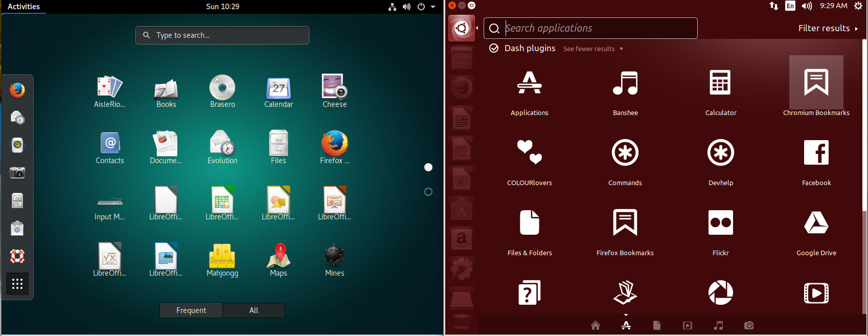Focus the Search applications field
Viewport: 868px width, 336px height.
590,28
